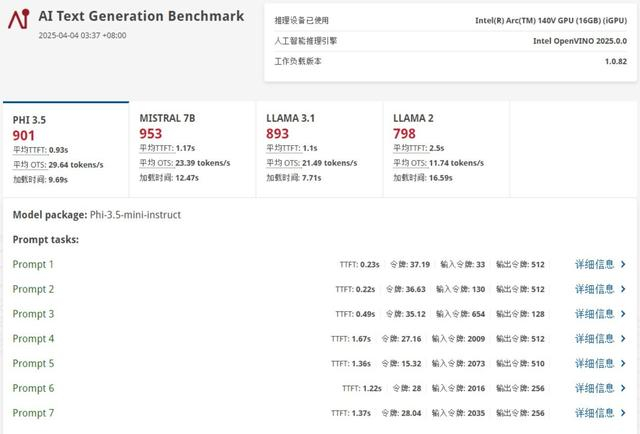Click the Prompt 3 label
The height and width of the screenshot is (434, 640).
click(x=33, y=314)
